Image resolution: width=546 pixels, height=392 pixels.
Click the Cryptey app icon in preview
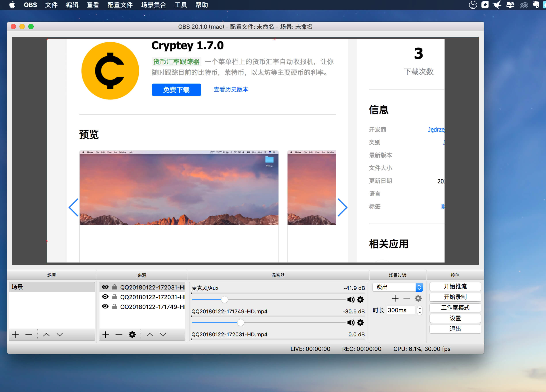pos(110,70)
